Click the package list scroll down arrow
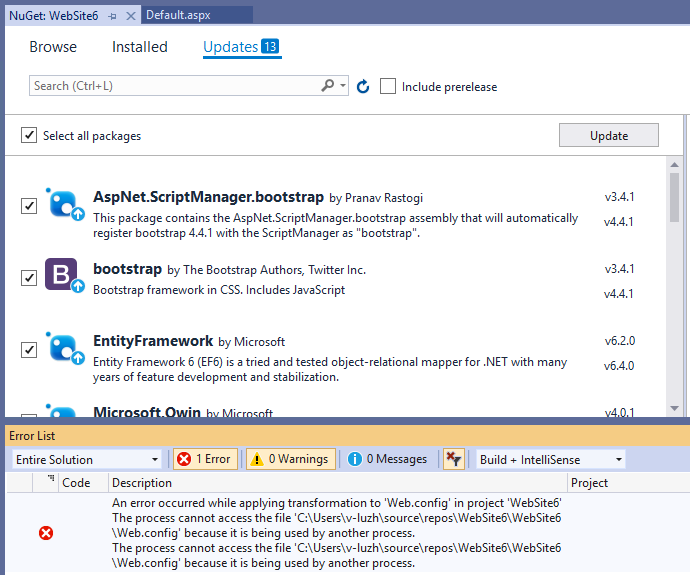The width and height of the screenshot is (690, 575). click(674, 408)
